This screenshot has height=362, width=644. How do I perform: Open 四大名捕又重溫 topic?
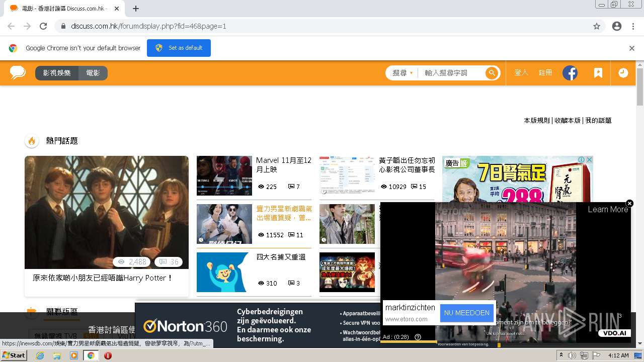281,257
